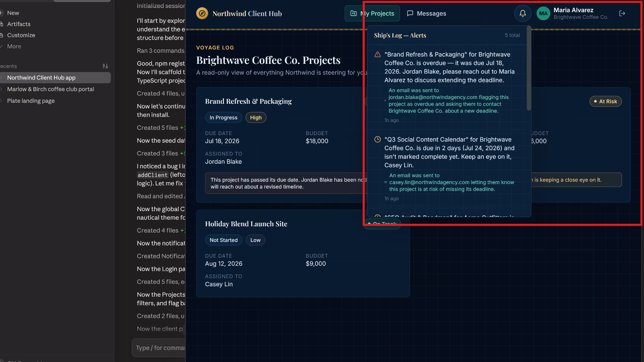
Task: Click the Low priority badge
Action: 255,240
